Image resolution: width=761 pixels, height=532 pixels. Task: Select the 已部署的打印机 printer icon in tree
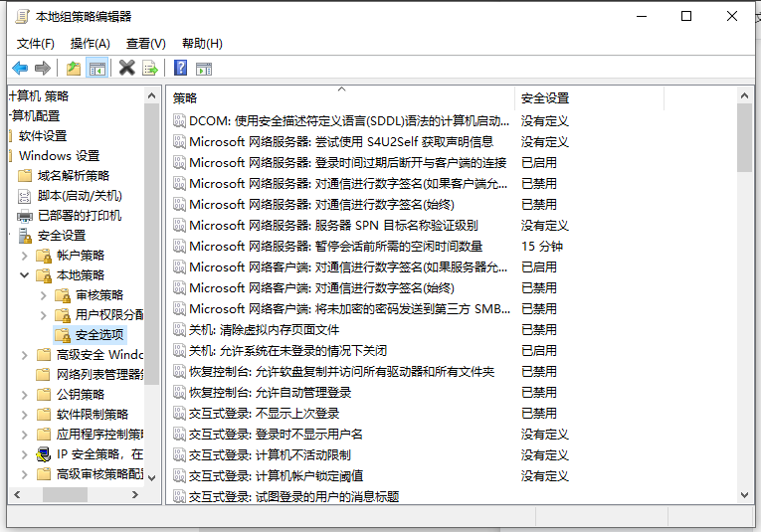(x=25, y=216)
